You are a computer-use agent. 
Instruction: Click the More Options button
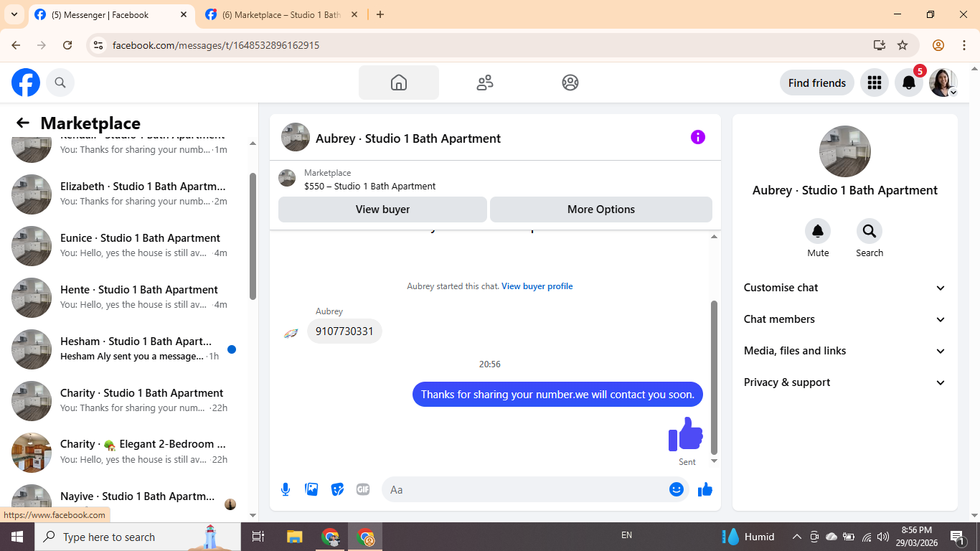601,209
